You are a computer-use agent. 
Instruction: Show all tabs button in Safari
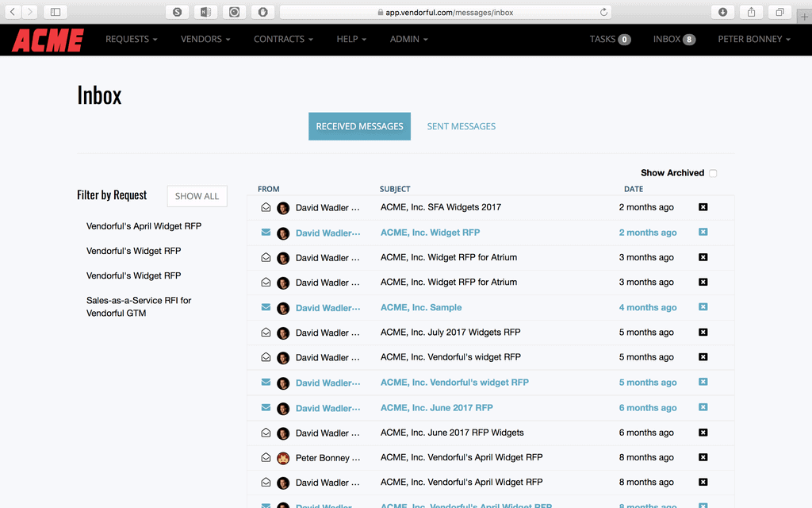coord(779,12)
